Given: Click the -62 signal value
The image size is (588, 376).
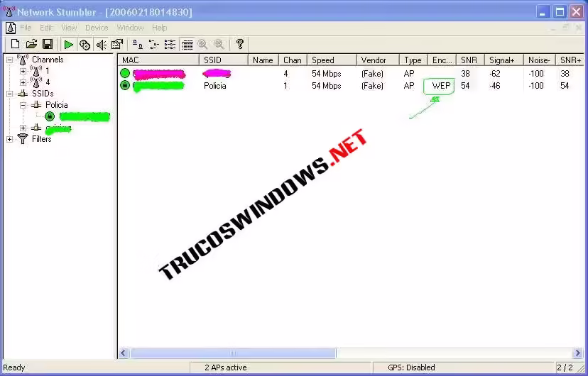Looking at the screenshot, I should click(x=495, y=73).
